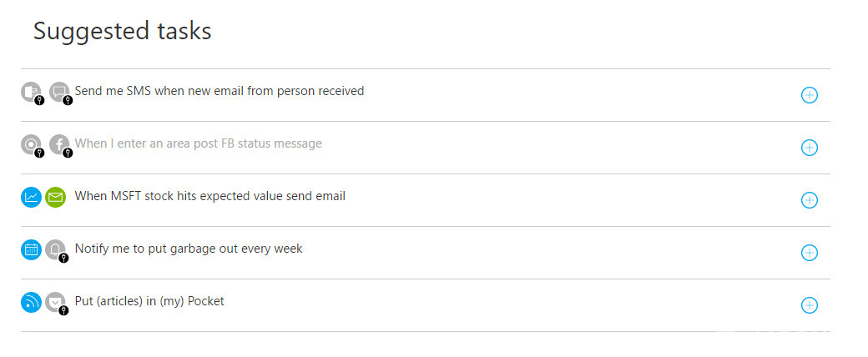Click the SMS chat bubble icon
The width and height of the screenshot is (868, 357).
(x=60, y=92)
